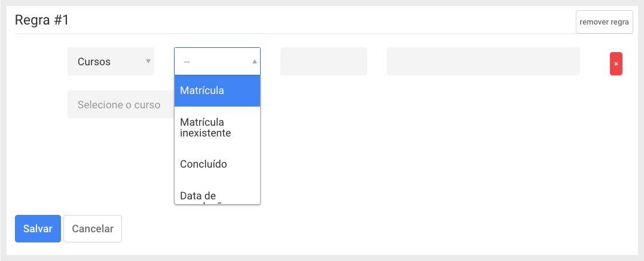Save the rule with Salvar

[x=38, y=229]
